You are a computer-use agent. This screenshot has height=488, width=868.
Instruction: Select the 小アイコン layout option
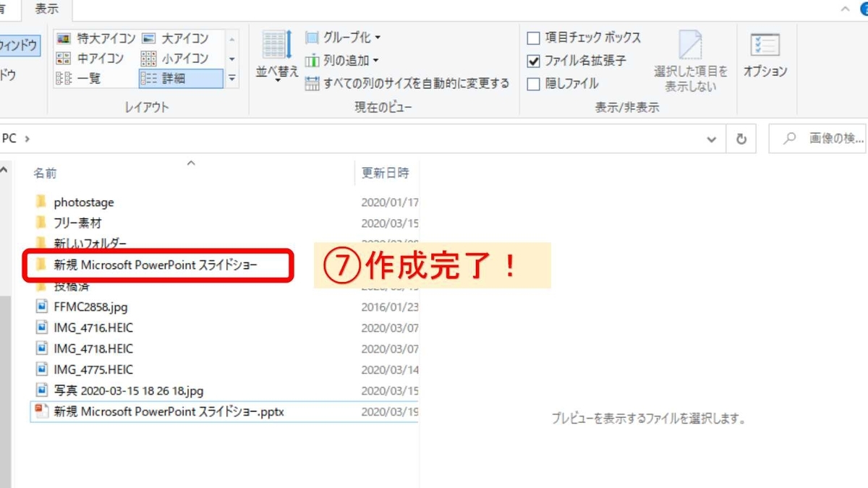tap(174, 59)
